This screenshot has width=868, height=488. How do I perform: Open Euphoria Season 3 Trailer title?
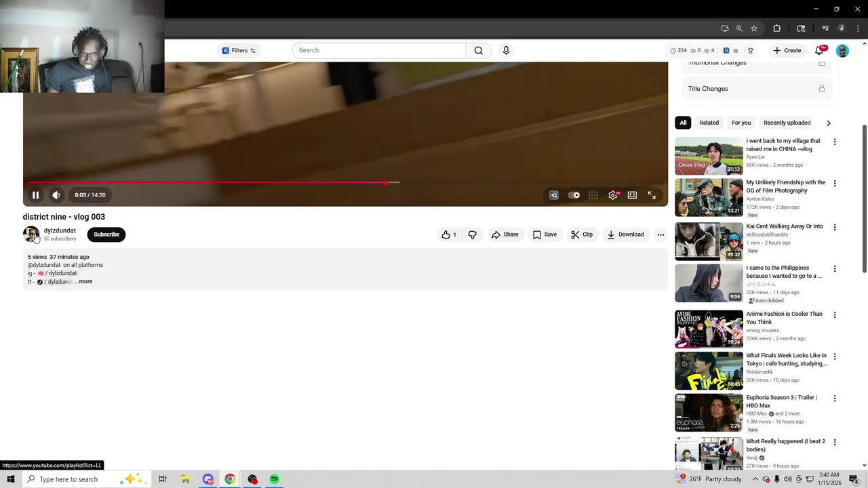tap(782, 401)
